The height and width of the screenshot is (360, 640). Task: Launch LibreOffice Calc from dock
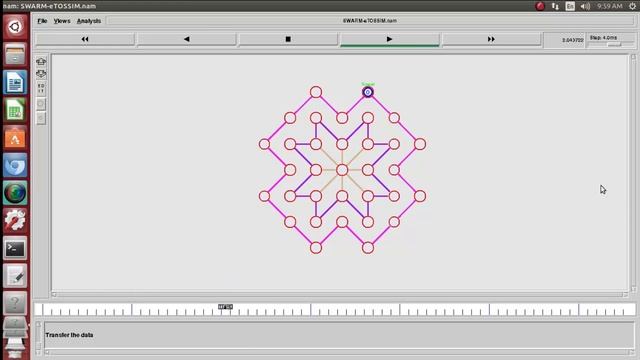[x=15, y=110]
